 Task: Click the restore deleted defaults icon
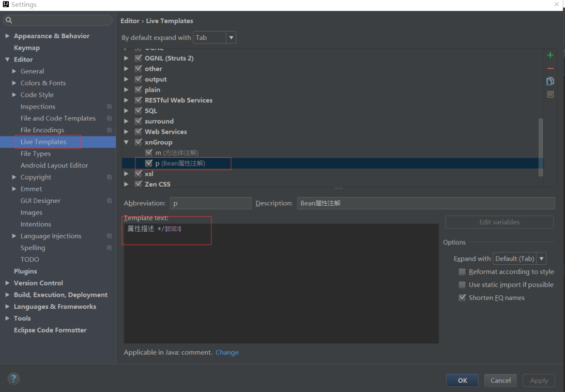[550, 94]
